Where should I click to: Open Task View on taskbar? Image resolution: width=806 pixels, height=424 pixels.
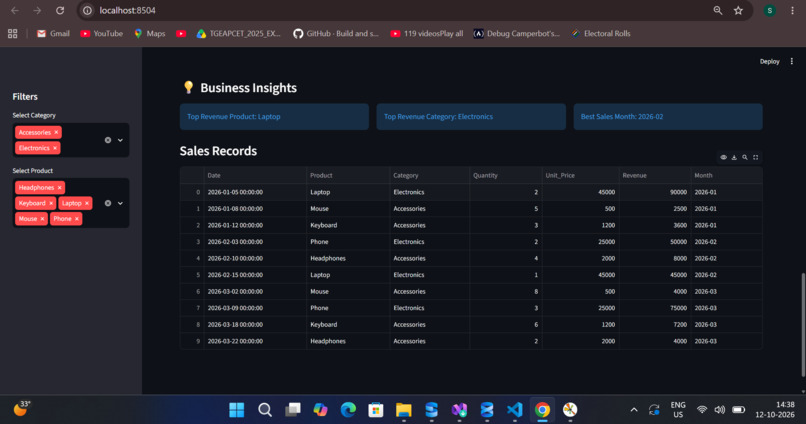(x=292, y=410)
